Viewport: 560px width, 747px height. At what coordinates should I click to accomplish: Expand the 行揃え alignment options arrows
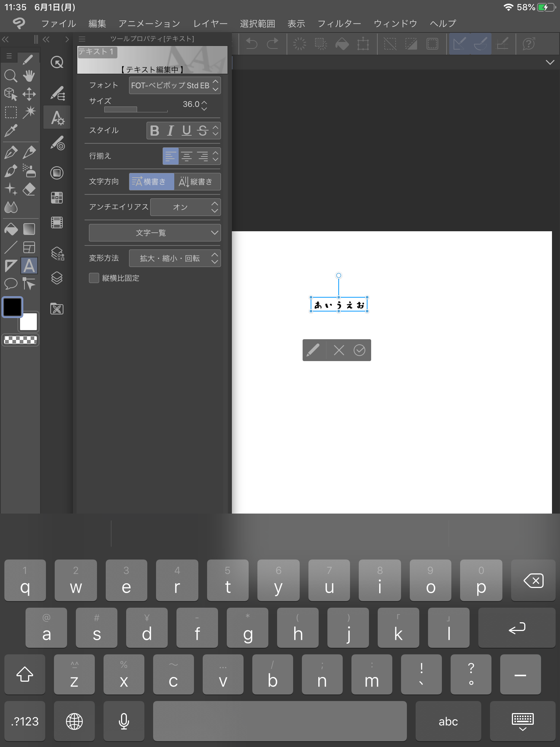click(215, 156)
